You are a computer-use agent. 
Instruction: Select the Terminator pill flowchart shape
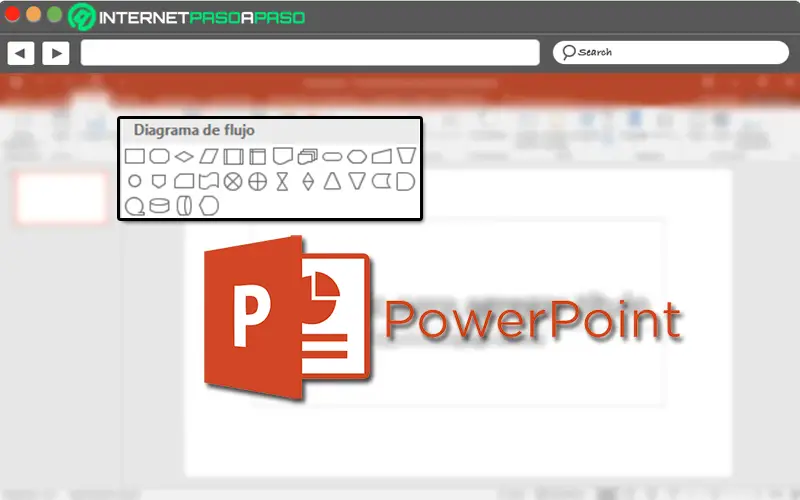point(332,157)
